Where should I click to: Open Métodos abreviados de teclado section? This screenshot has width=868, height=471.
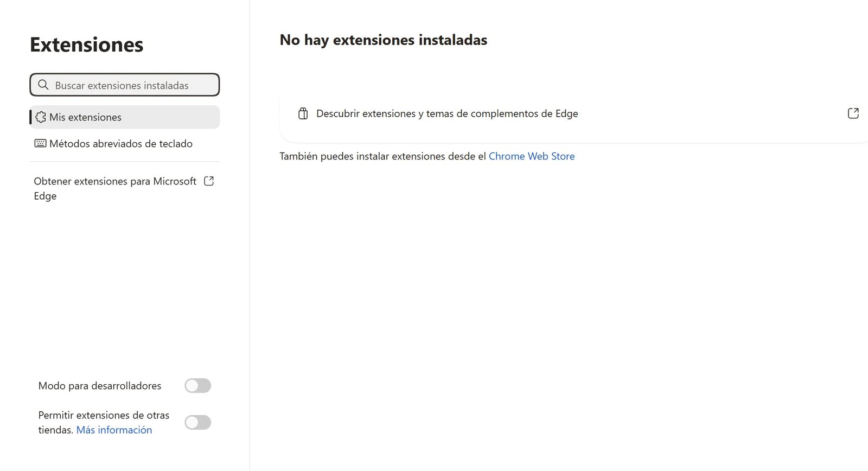pyautogui.click(x=125, y=144)
